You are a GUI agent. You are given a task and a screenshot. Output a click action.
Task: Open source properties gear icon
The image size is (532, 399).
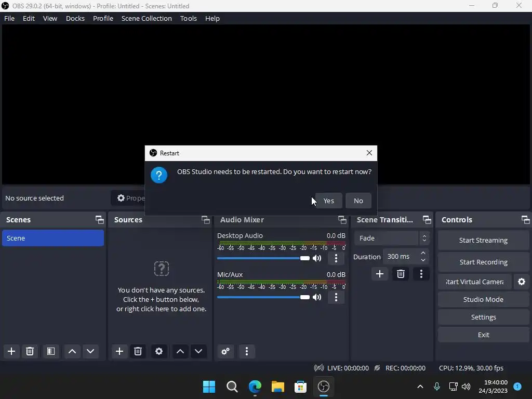(159, 351)
